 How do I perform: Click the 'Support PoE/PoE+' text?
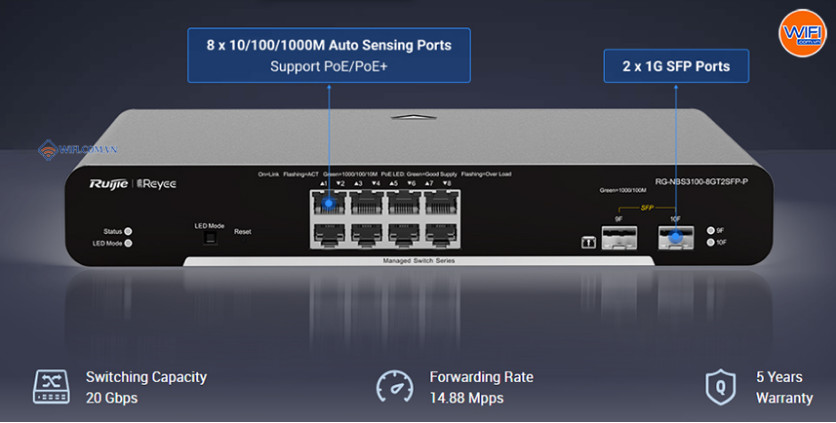click(329, 67)
